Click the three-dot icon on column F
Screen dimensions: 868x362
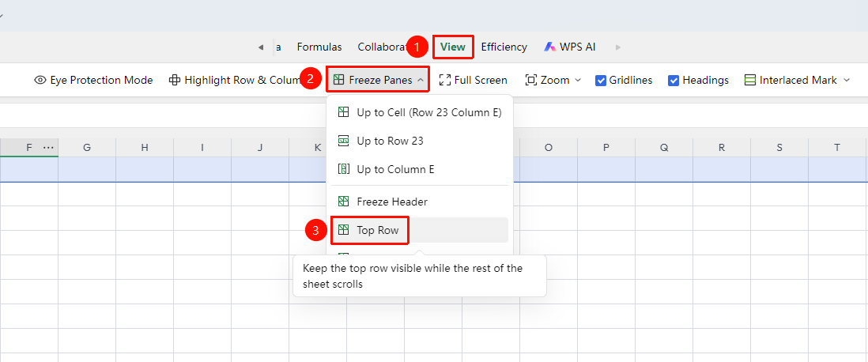(48, 148)
